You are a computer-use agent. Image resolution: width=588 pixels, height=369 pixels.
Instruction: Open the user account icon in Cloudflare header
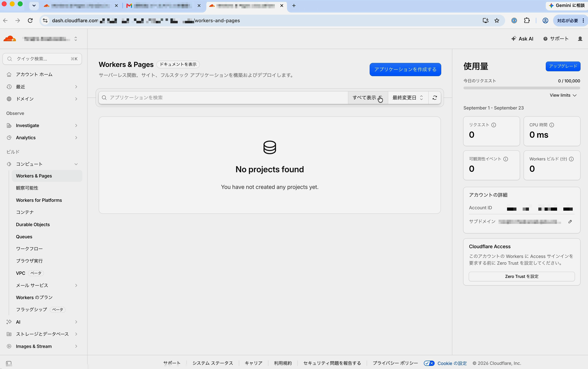click(x=580, y=39)
